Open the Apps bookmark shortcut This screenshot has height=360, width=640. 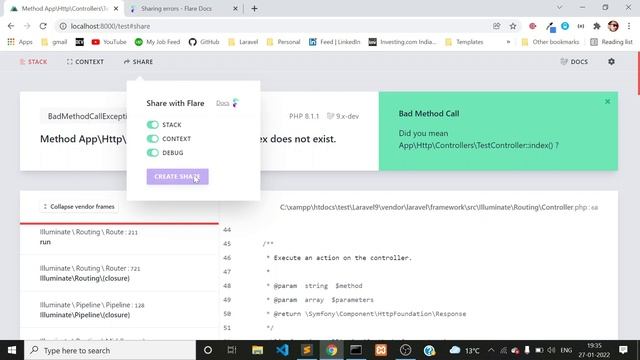click(x=20, y=42)
